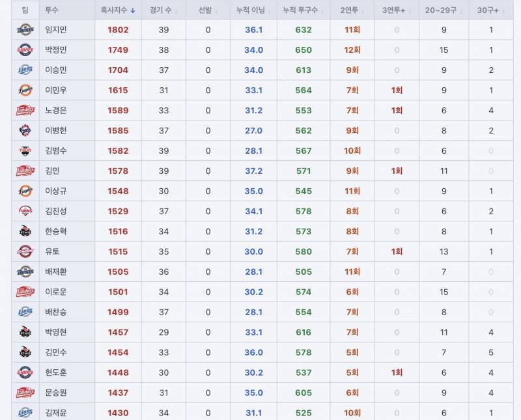This screenshot has height=420, width=521.
Task: Select 김민수's 30구+ value 5
Action: tap(491, 352)
